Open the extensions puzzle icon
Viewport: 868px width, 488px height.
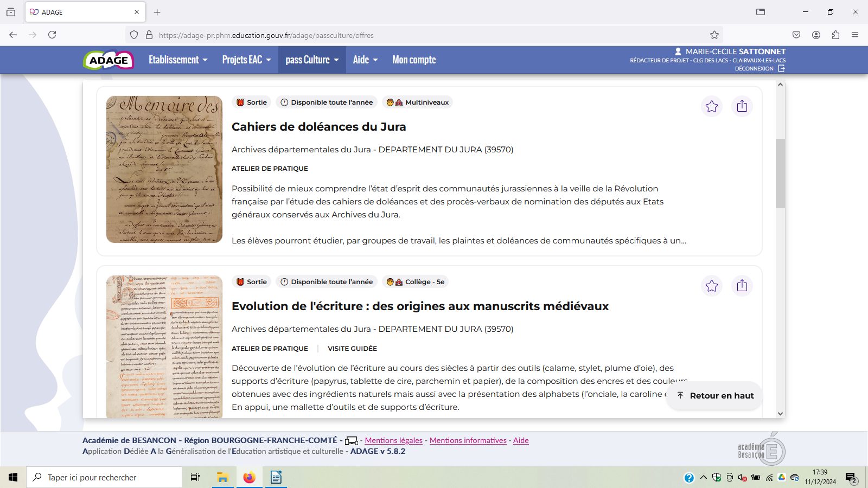pyautogui.click(x=835, y=35)
